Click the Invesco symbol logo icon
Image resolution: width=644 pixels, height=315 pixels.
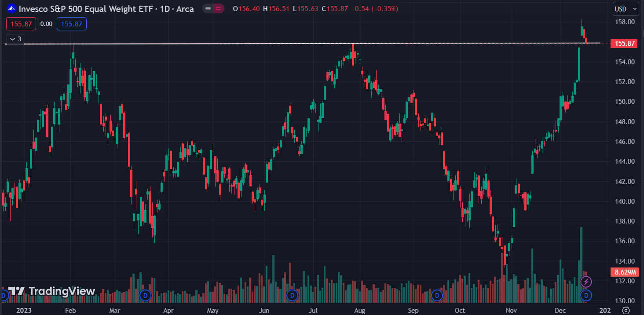[x=12, y=8]
